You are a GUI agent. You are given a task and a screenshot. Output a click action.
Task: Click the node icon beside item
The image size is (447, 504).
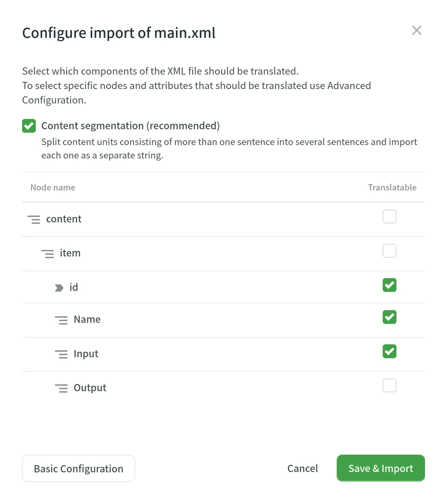48,254
